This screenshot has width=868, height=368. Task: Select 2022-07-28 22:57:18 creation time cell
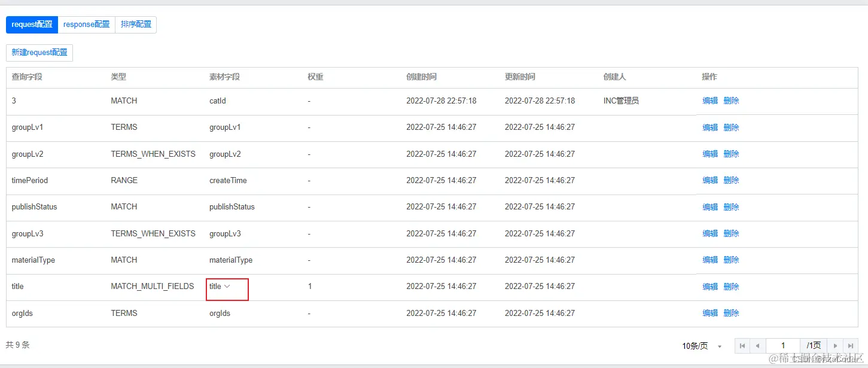click(441, 101)
